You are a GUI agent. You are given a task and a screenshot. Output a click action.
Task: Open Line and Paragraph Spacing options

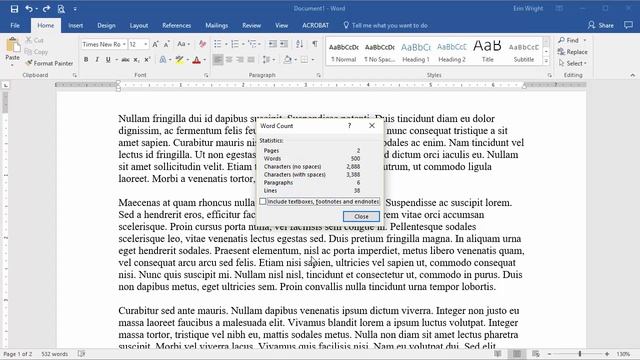[x=267, y=60]
